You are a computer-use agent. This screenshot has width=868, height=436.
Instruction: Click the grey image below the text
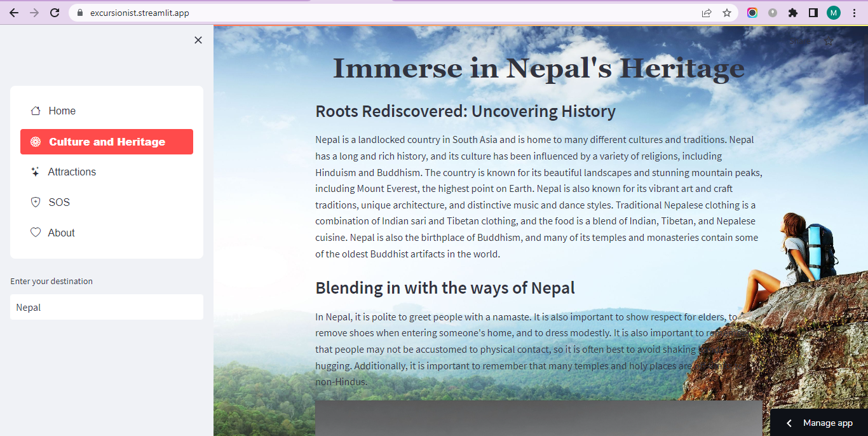click(539, 418)
